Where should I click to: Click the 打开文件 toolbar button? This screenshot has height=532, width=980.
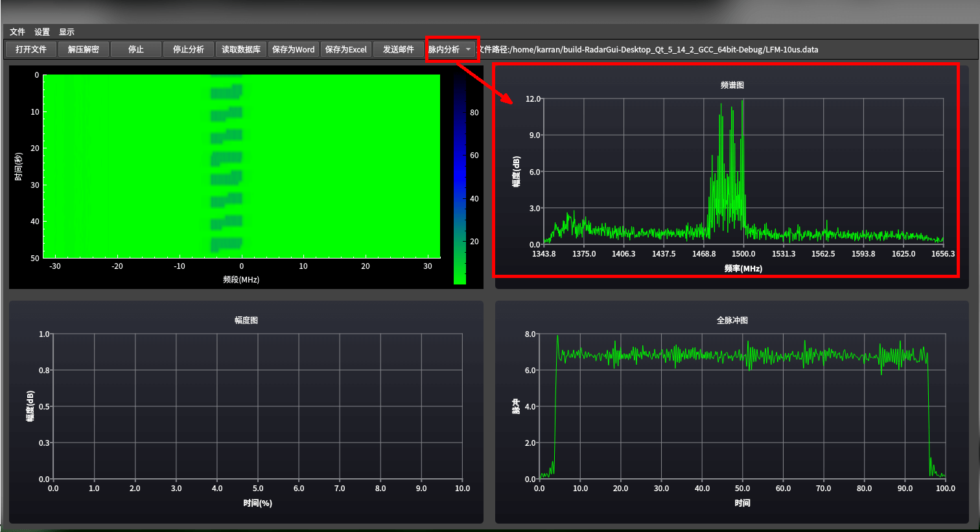[31, 49]
